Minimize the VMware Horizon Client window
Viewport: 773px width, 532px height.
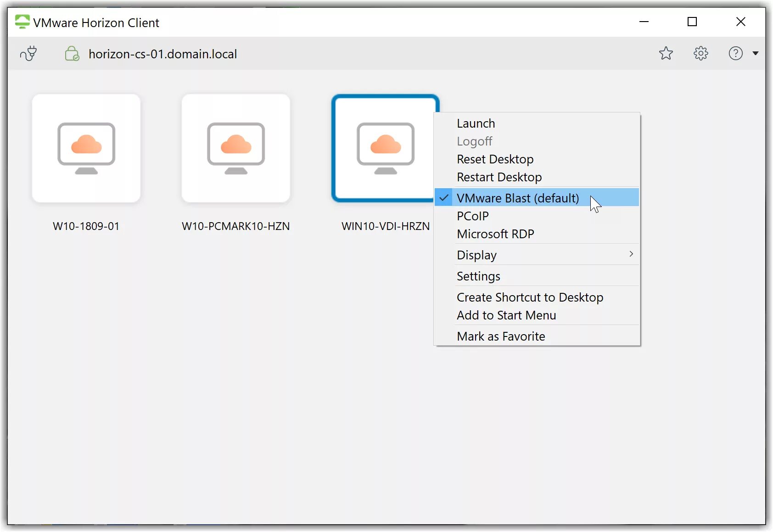(x=644, y=22)
